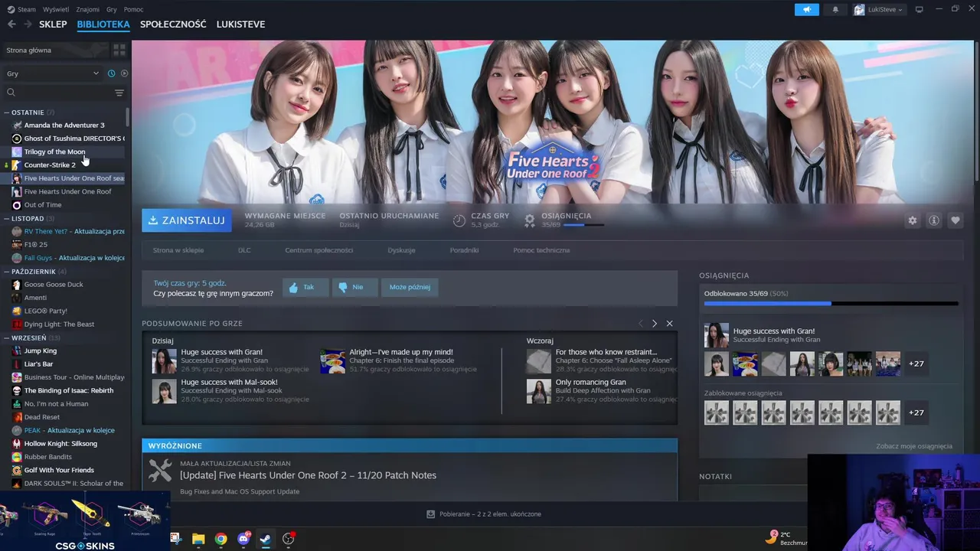Open Huge success with Gran achievement icon

click(x=164, y=361)
